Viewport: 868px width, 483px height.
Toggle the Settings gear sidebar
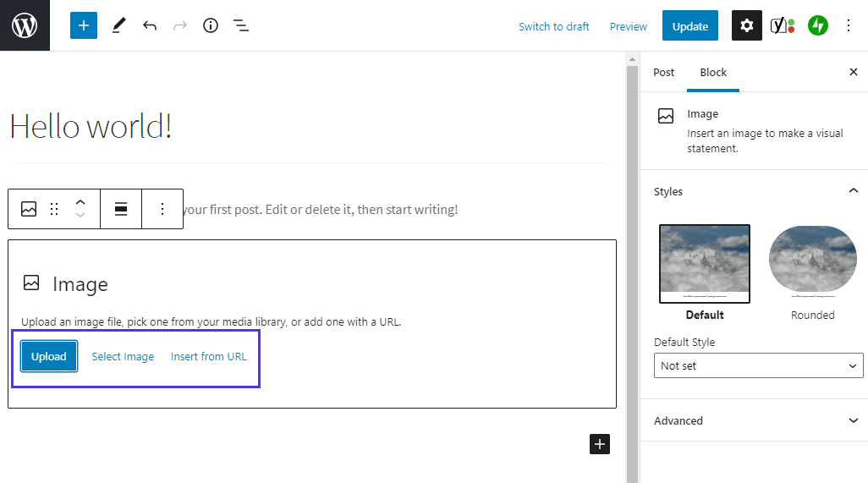tap(746, 25)
